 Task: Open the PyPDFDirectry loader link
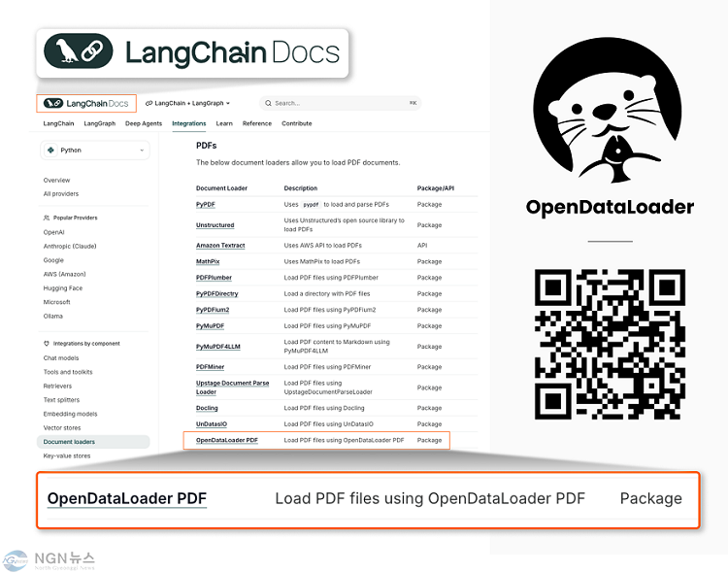pyautogui.click(x=216, y=293)
